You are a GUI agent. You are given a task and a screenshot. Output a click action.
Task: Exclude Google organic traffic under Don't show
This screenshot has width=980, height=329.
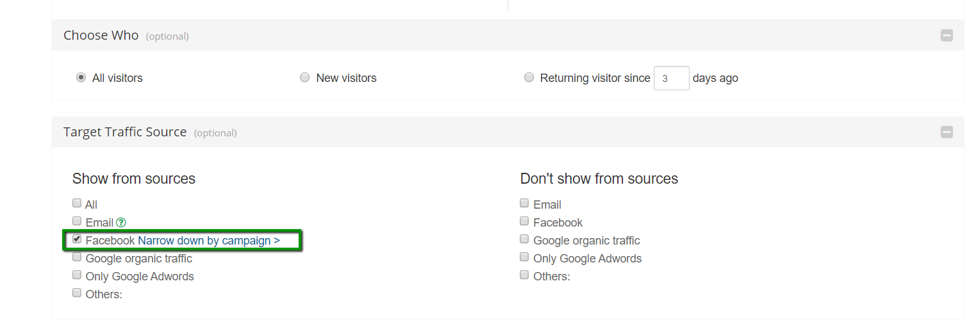(x=524, y=239)
